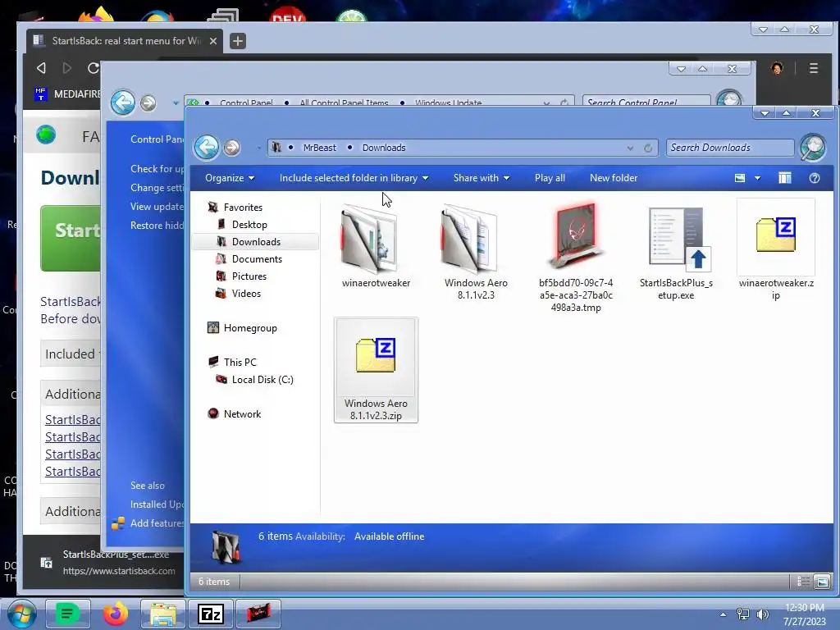Click Downloads in the address breadcrumb
Image resolution: width=840 pixels, height=630 pixels.
point(384,148)
